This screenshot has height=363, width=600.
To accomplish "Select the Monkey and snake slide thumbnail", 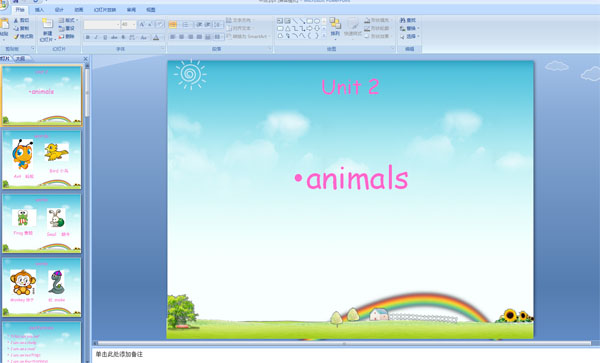I will pyautogui.click(x=42, y=287).
